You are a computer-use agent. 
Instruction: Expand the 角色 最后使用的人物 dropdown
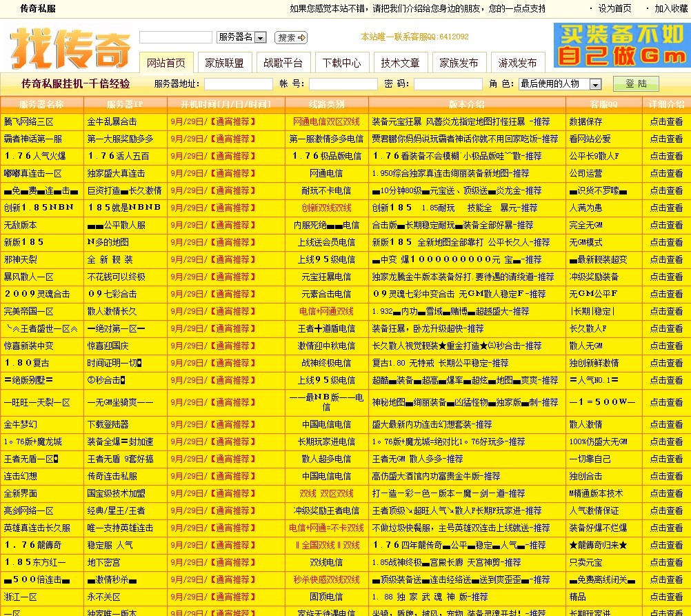click(x=560, y=83)
